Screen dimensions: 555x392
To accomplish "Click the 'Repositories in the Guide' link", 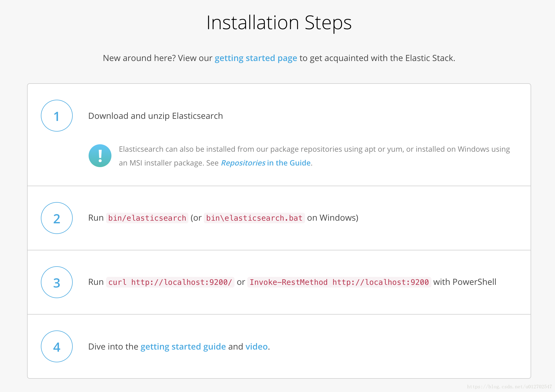I will tap(266, 163).
